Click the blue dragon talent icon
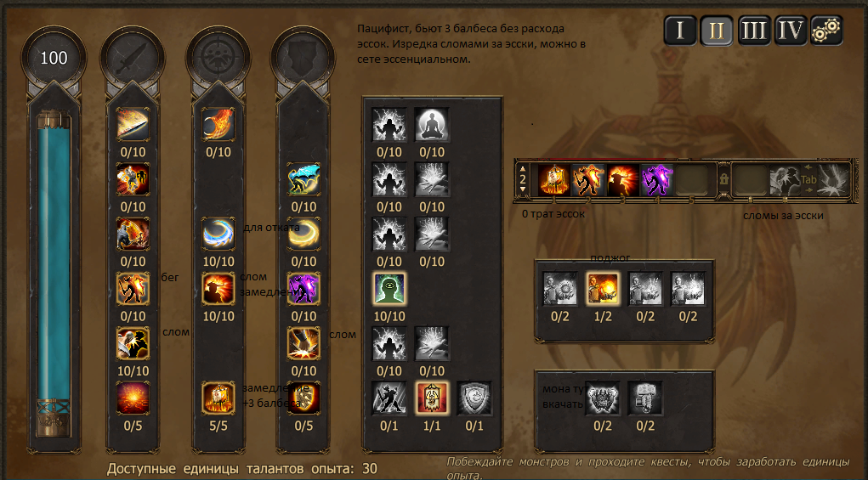868x480 pixels. 304,179
